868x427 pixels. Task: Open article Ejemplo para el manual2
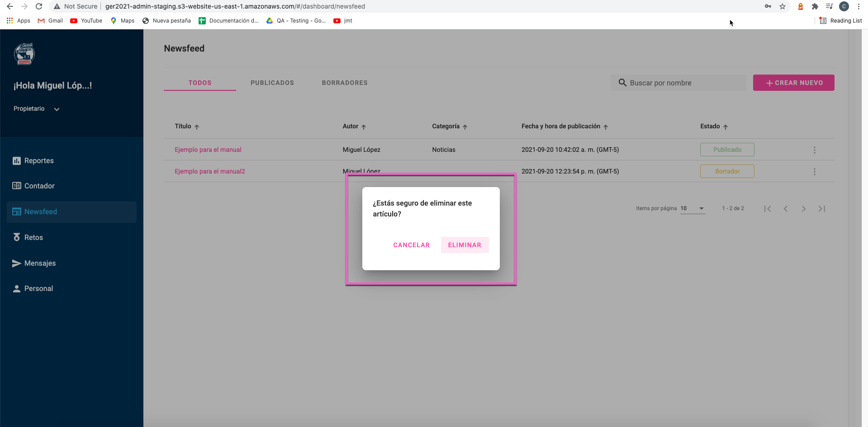click(210, 171)
